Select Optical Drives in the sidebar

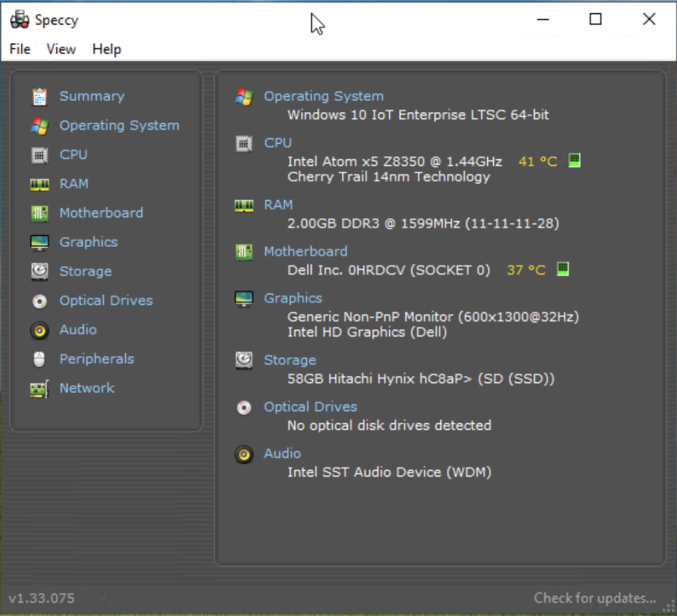(x=106, y=300)
